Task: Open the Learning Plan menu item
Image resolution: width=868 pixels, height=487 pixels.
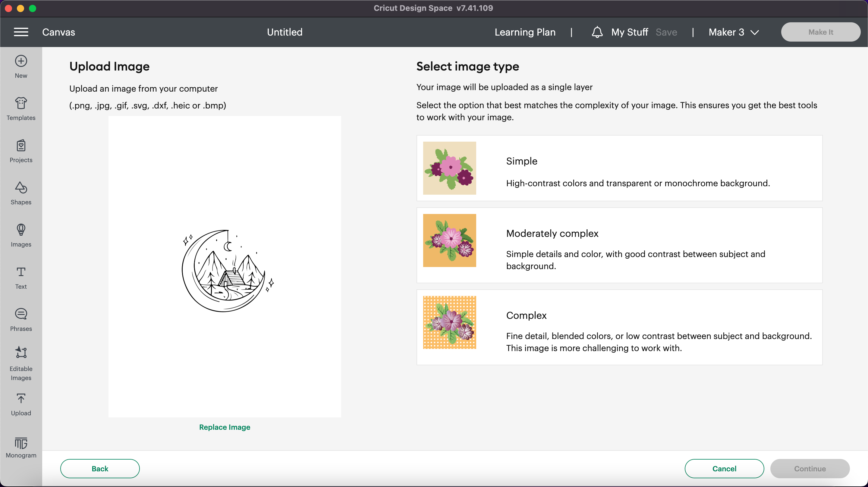Action: (525, 32)
